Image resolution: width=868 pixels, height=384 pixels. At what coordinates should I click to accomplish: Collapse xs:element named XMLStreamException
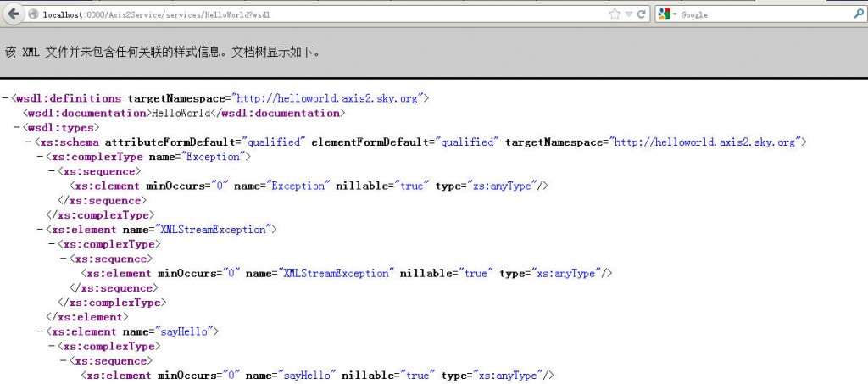[40, 230]
